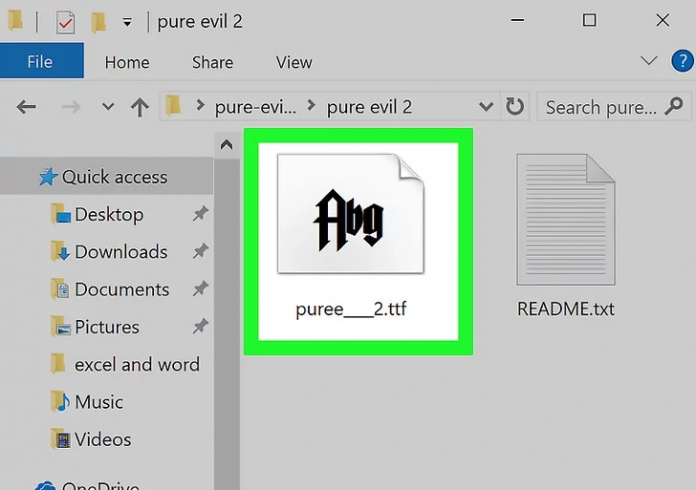
Task: Open the File menu
Action: pos(40,62)
